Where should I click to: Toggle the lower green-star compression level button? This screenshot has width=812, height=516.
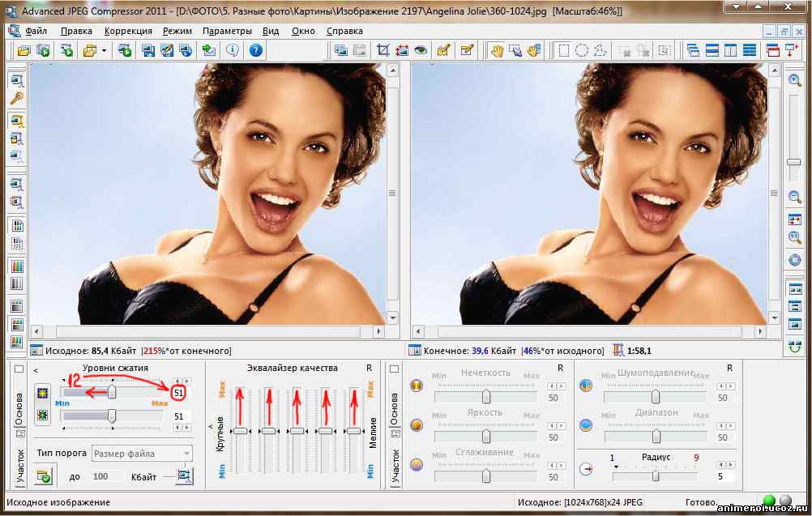[42, 415]
